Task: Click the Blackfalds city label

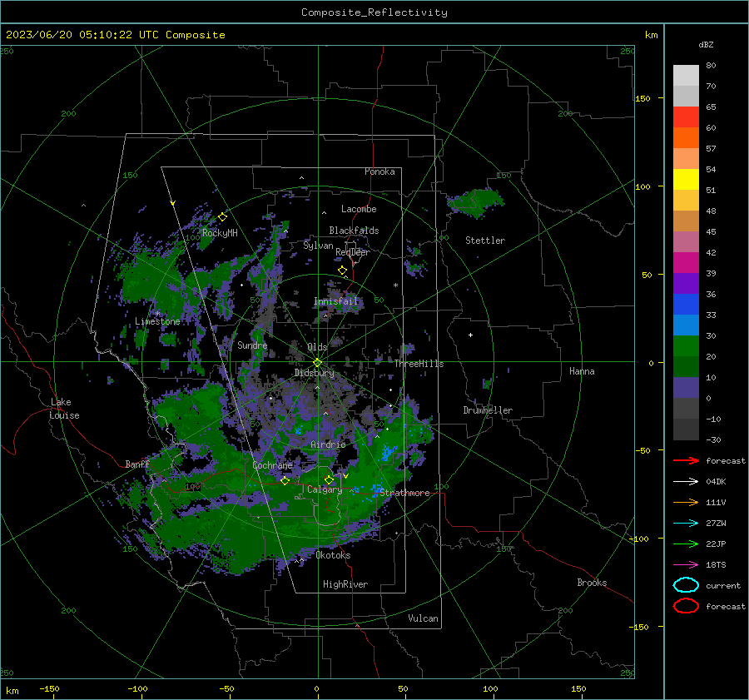Action: pyautogui.click(x=354, y=231)
